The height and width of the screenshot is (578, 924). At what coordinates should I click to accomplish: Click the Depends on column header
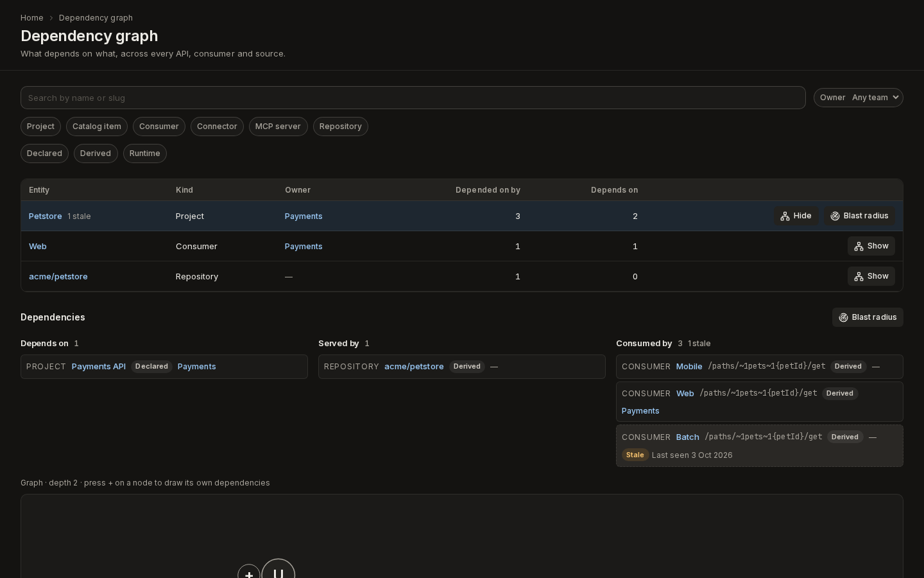pyautogui.click(x=614, y=190)
